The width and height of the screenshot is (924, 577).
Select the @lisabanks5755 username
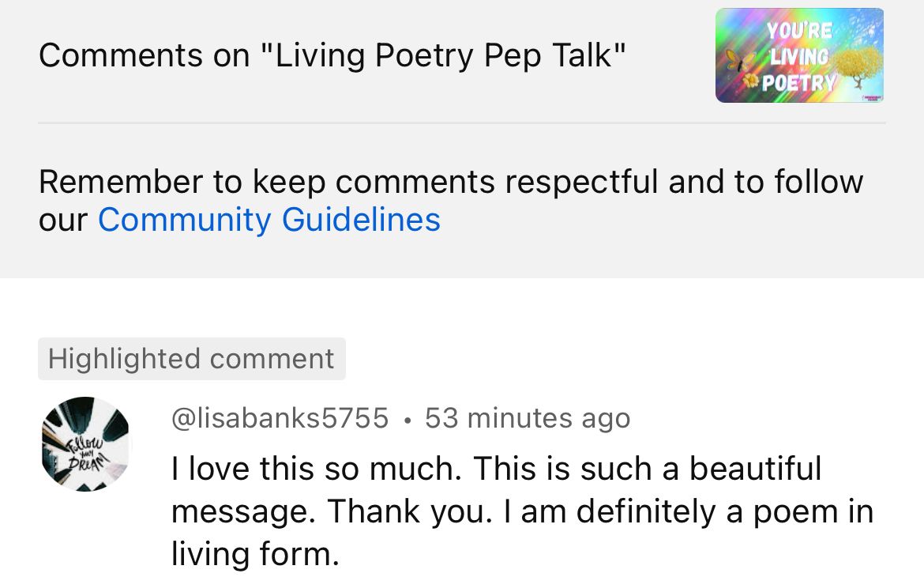pos(280,417)
